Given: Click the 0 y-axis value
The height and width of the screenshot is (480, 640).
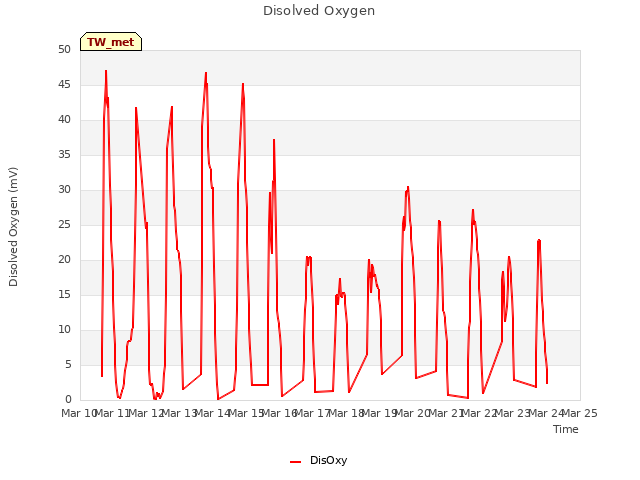Looking at the screenshot, I should click(x=68, y=399).
